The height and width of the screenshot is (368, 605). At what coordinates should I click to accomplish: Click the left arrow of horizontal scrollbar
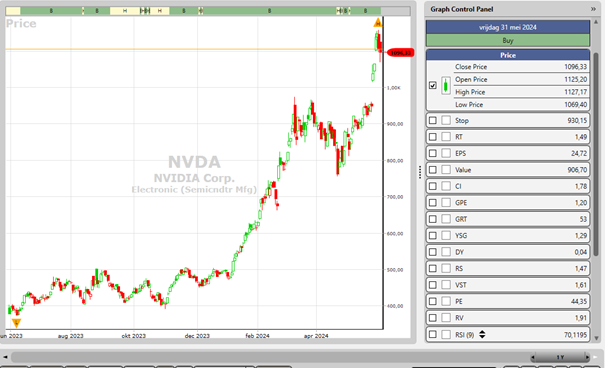[x=5, y=357]
